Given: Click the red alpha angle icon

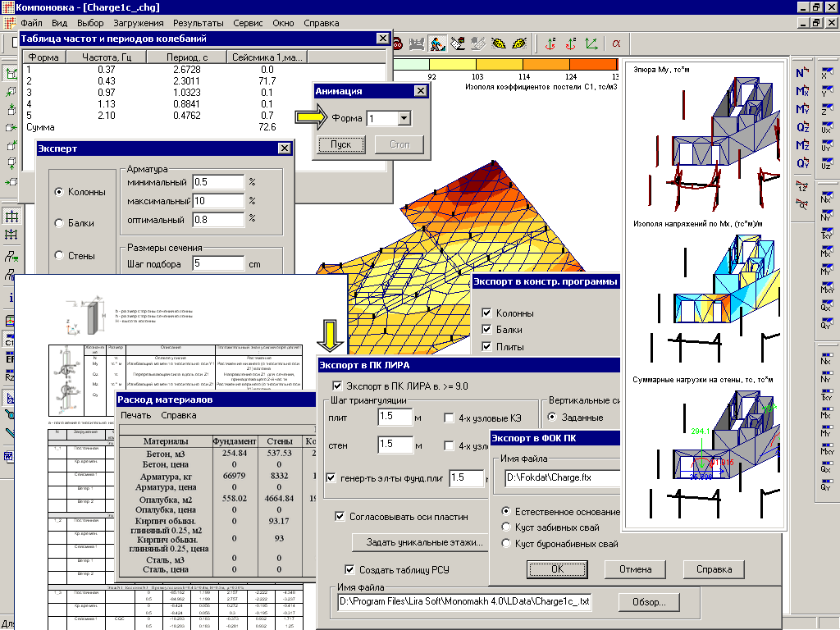Looking at the screenshot, I should tap(616, 42).
